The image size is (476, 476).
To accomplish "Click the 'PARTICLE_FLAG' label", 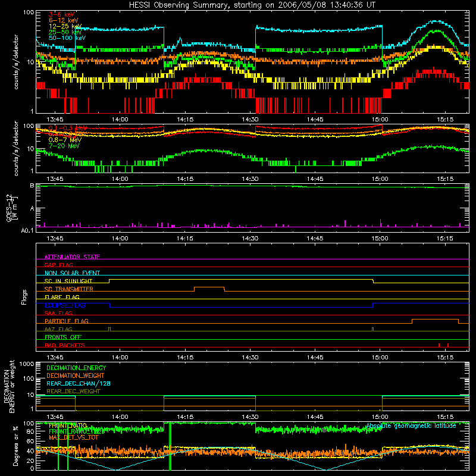I will point(67,321).
